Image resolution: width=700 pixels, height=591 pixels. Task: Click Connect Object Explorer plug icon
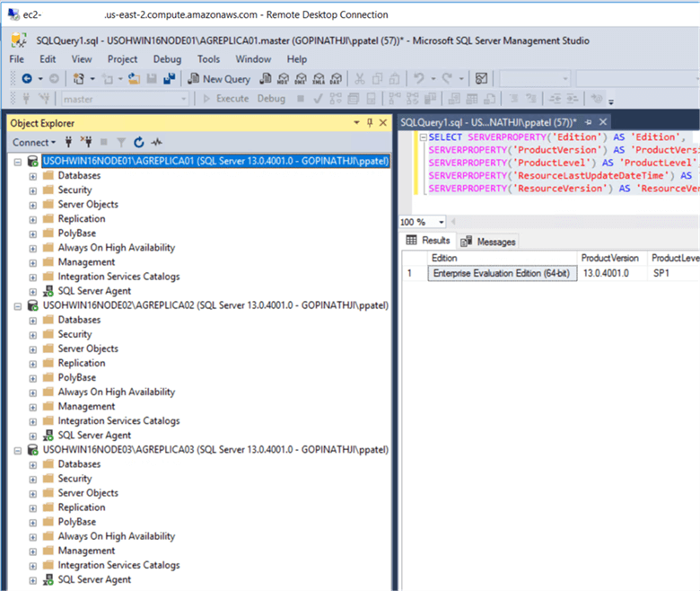69,142
